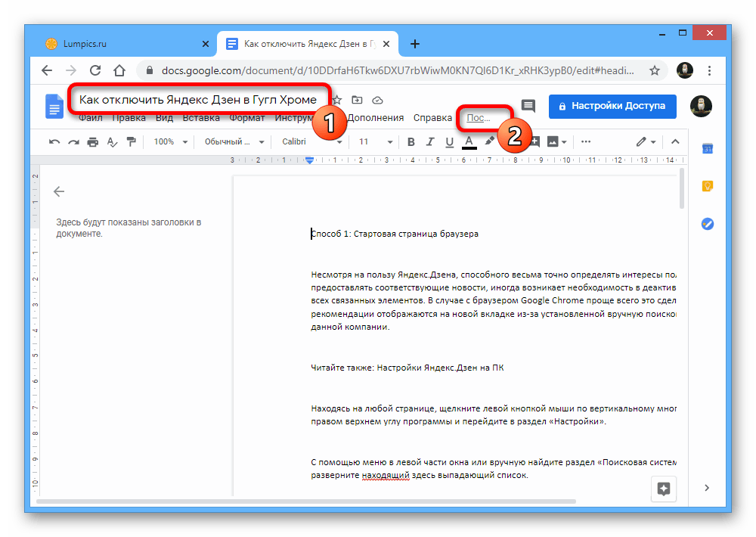Run spell check from toolbar
The image size is (756, 537).
112,141
